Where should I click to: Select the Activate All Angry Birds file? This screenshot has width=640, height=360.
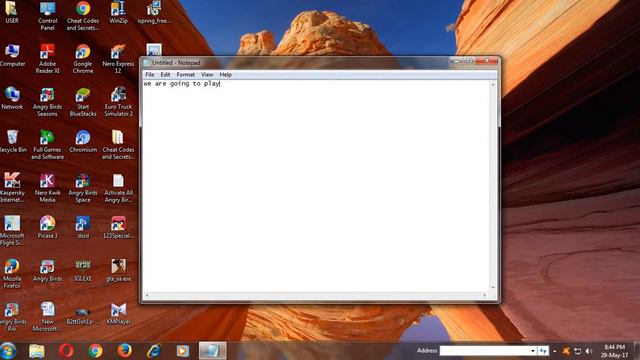pyautogui.click(x=118, y=188)
